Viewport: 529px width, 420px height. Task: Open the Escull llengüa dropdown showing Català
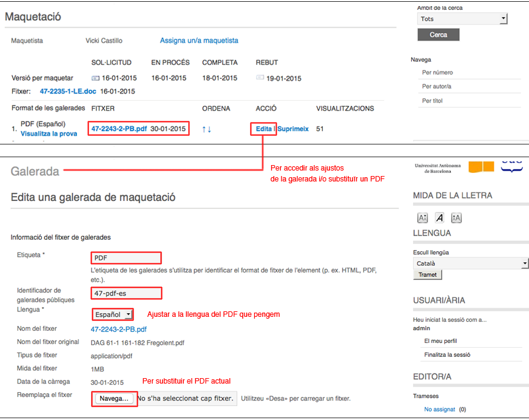(471, 263)
